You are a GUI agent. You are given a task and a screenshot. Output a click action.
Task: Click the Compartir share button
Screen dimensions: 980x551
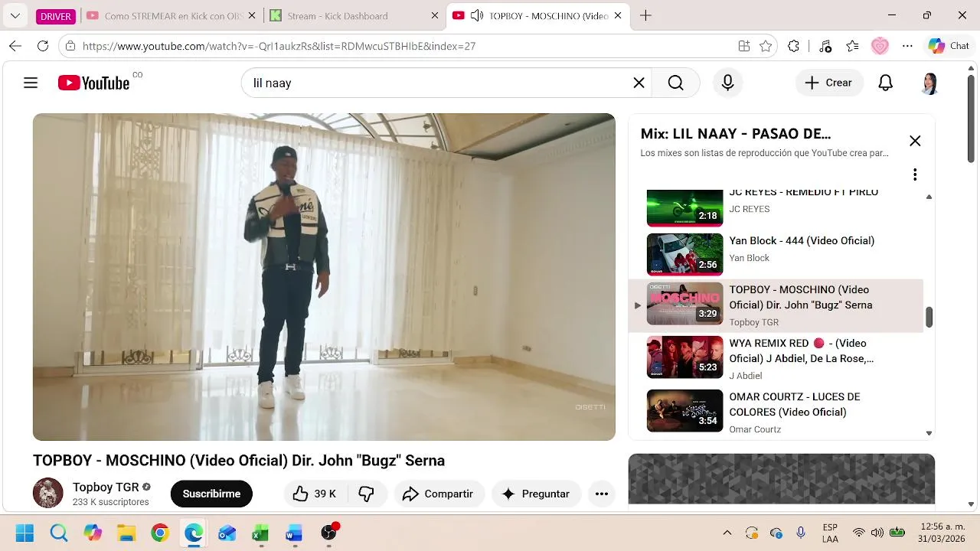(439, 494)
